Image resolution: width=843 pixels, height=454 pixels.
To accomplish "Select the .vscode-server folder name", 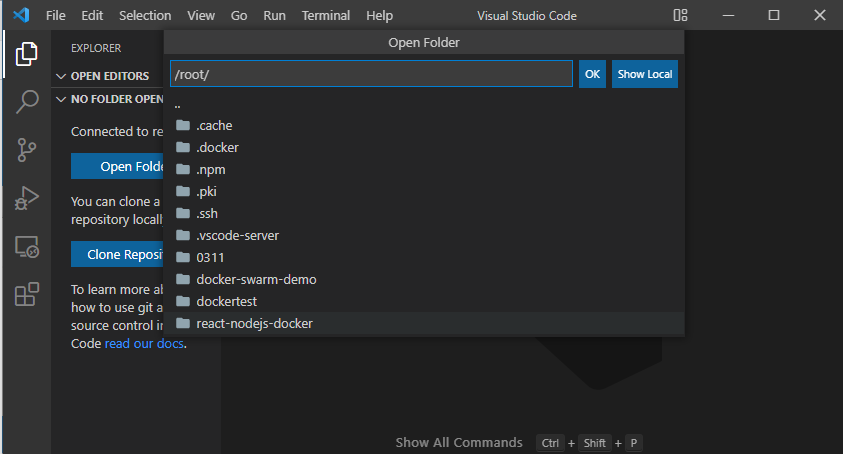I will 238,236.
